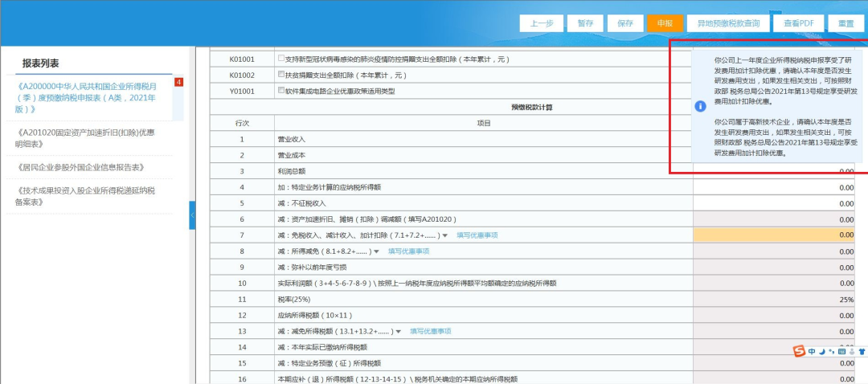
Task: Click the 暂存 button
Action: click(x=585, y=24)
